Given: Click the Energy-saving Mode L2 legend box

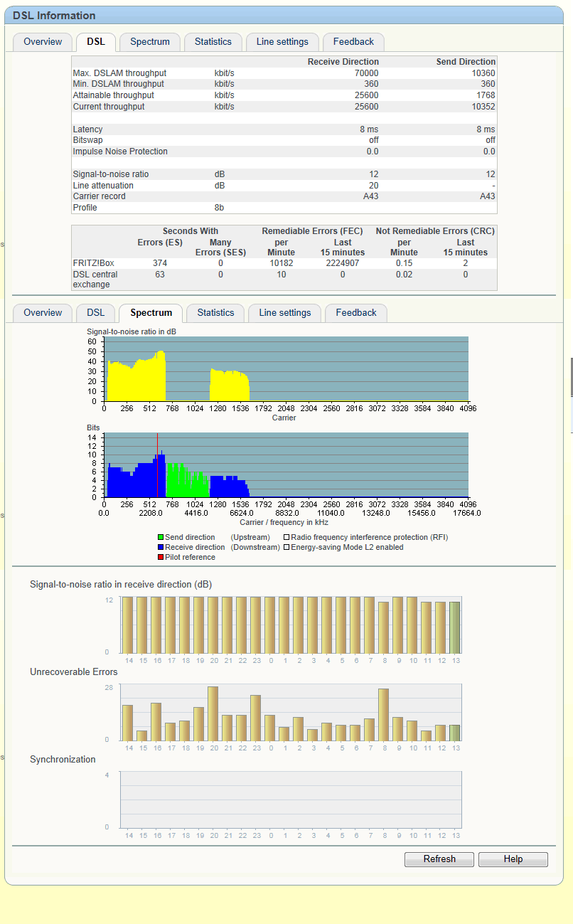Looking at the screenshot, I should click(x=286, y=548).
